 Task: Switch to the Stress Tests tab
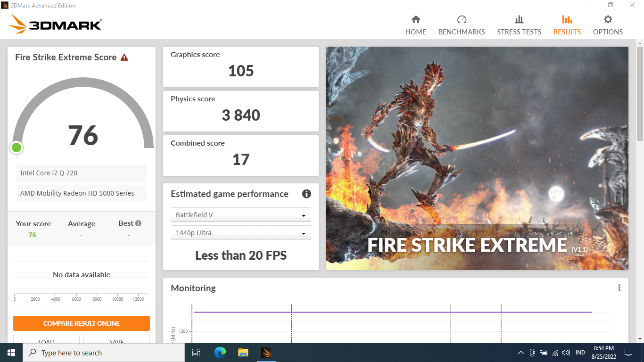519,25
